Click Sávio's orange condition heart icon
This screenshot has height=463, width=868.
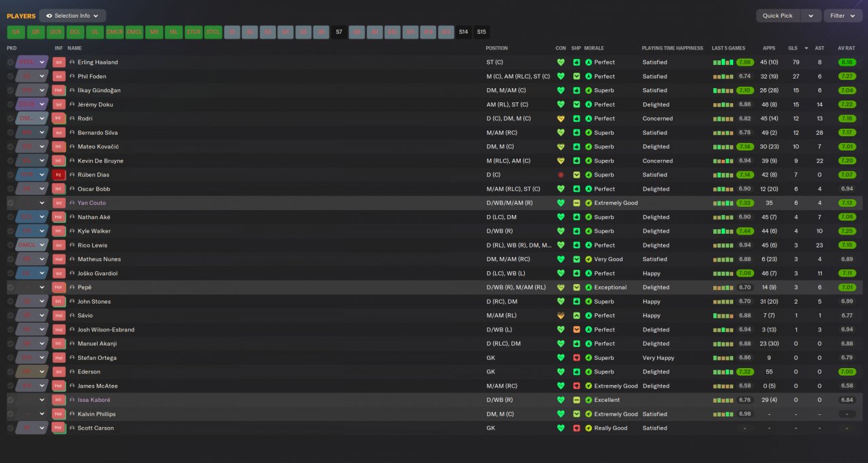coord(560,316)
